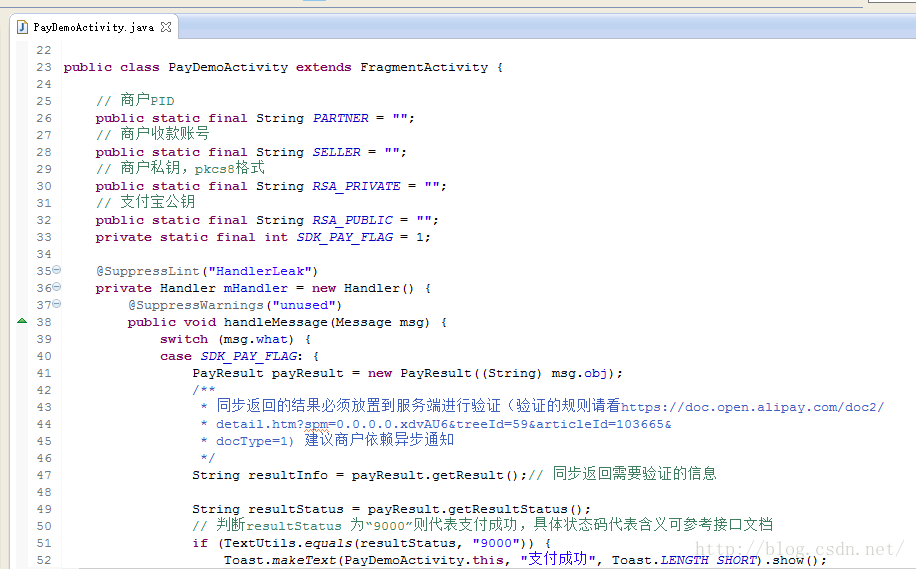The height and width of the screenshot is (569, 916).
Task: Click the underlined spm word on line 44
Action: pyautogui.click(x=317, y=424)
